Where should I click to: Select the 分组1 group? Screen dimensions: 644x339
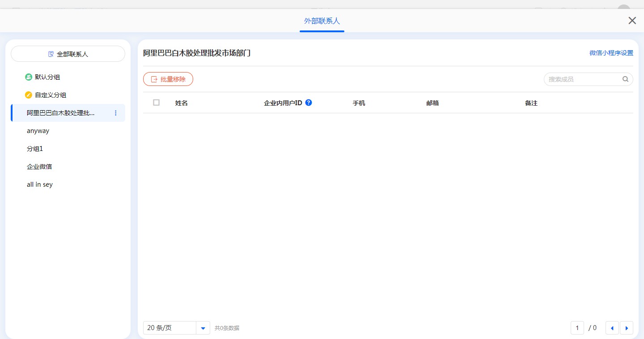(35, 149)
